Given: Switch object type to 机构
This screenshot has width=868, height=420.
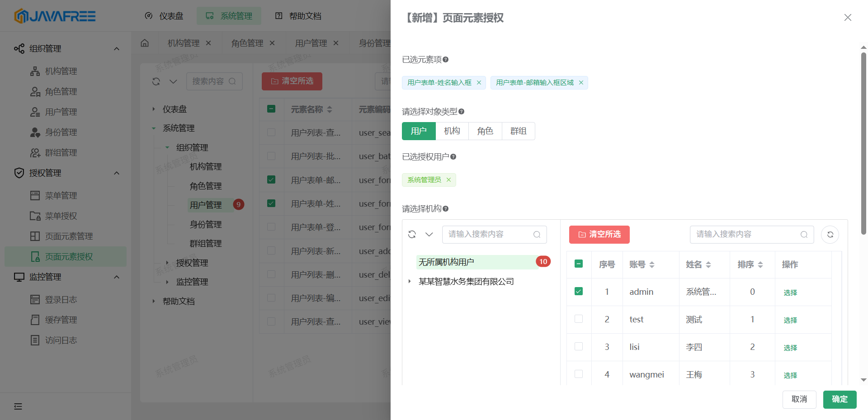Looking at the screenshot, I should pos(452,131).
